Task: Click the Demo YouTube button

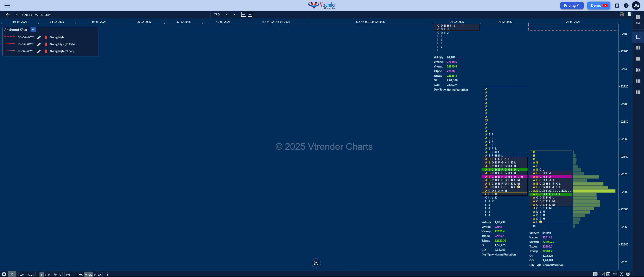Action: [599, 6]
